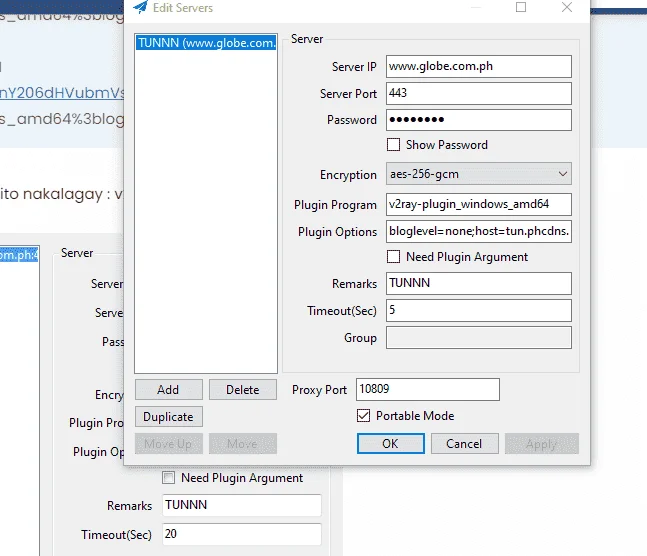Image resolution: width=647 pixels, height=556 pixels.
Task: Focus the Password field in Edit Servers
Action: [479, 120]
